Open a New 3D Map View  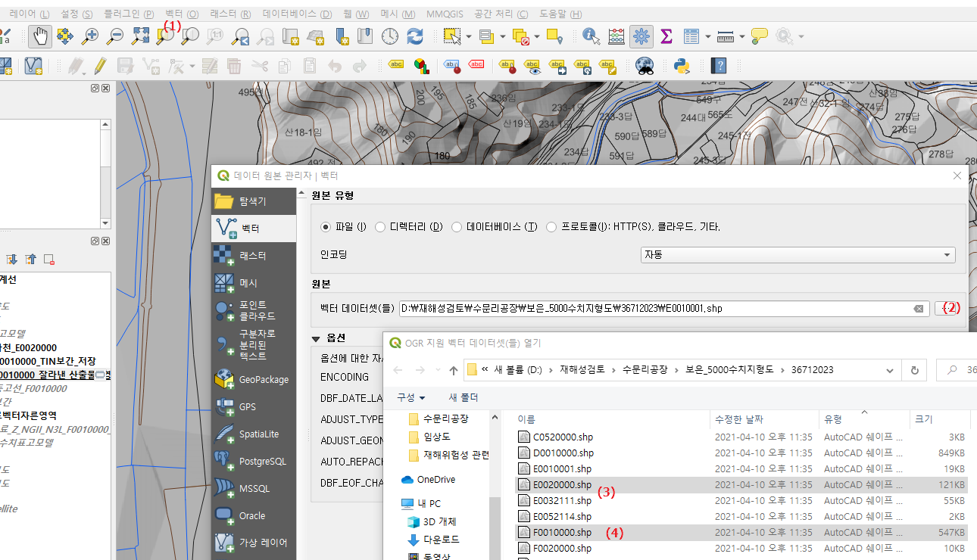pyautogui.click(x=316, y=35)
